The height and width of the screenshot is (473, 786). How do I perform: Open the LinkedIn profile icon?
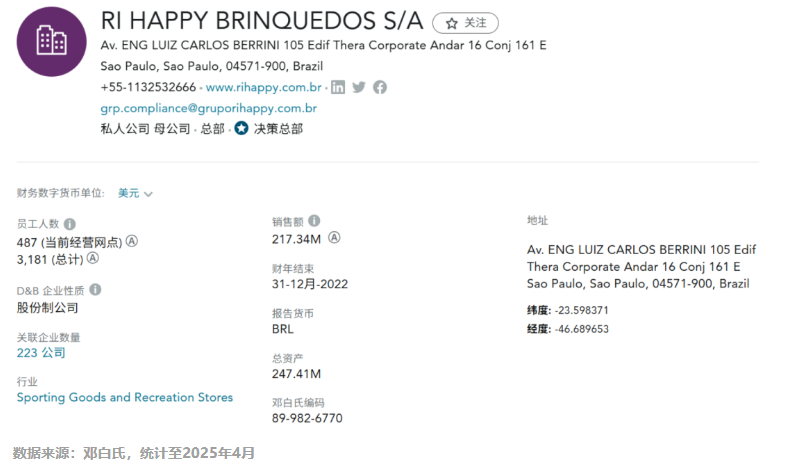pyautogui.click(x=338, y=87)
